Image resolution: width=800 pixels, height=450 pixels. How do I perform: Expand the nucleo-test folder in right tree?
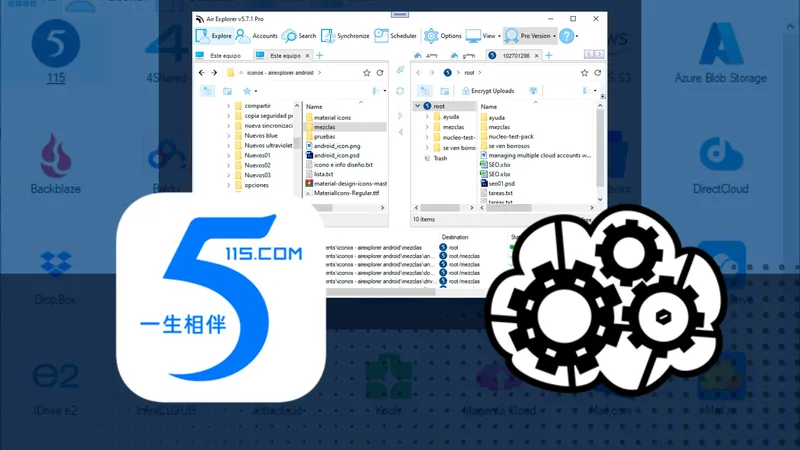(427, 137)
